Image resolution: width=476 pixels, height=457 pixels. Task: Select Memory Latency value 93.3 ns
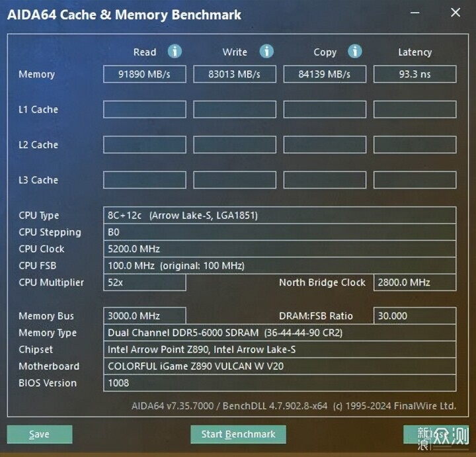point(415,74)
